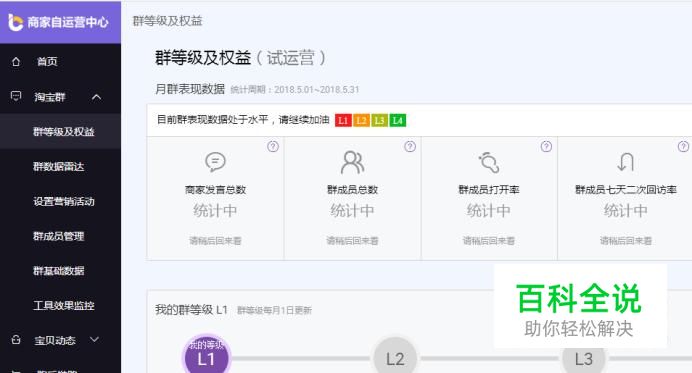This screenshot has height=373, width=692.
Task: Click 请稍后回来看 under 群成员打开率
Action: click(489, 241)
